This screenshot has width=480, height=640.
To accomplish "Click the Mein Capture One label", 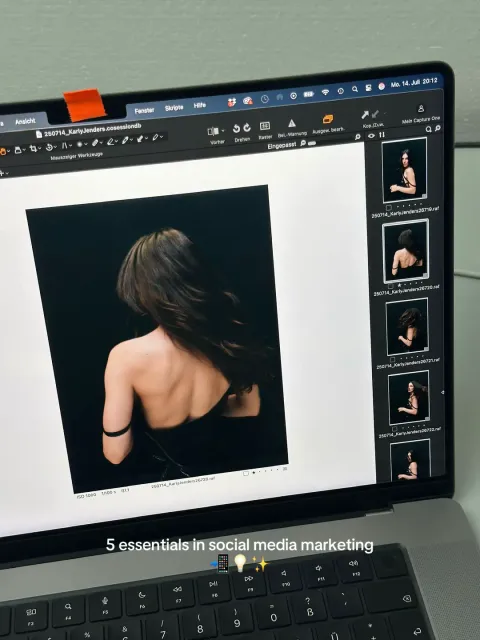I will (x=421, y=120).
